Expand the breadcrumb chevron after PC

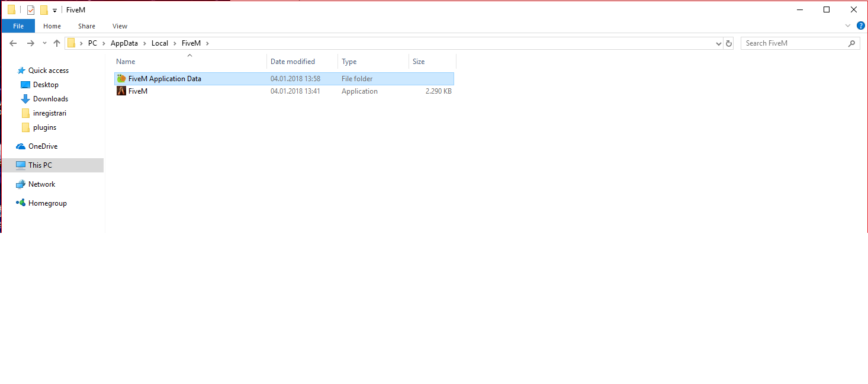[x=104, y=43]
